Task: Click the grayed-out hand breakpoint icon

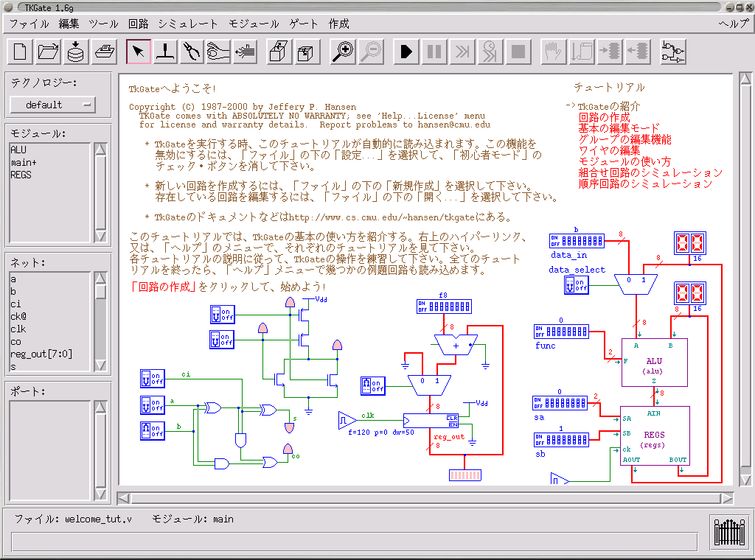Action: pyautogui.click(x=553, y=52)
